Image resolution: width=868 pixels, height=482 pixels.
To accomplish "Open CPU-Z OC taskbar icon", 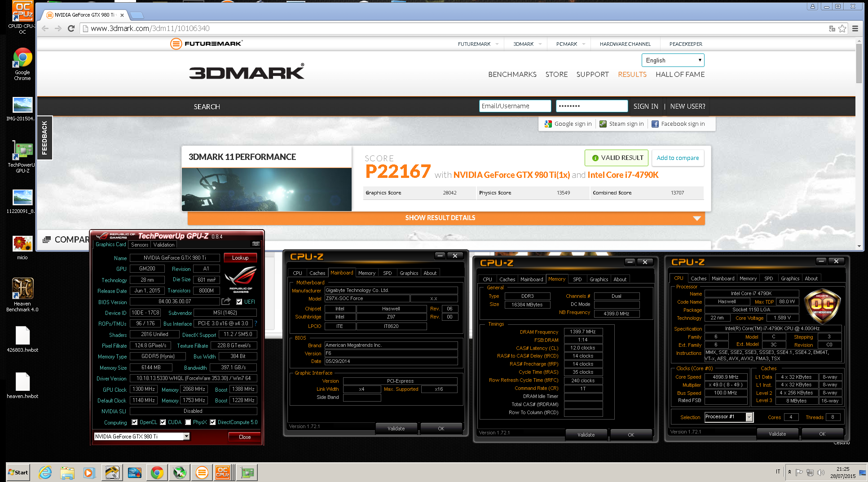I will tap(223, 473).
